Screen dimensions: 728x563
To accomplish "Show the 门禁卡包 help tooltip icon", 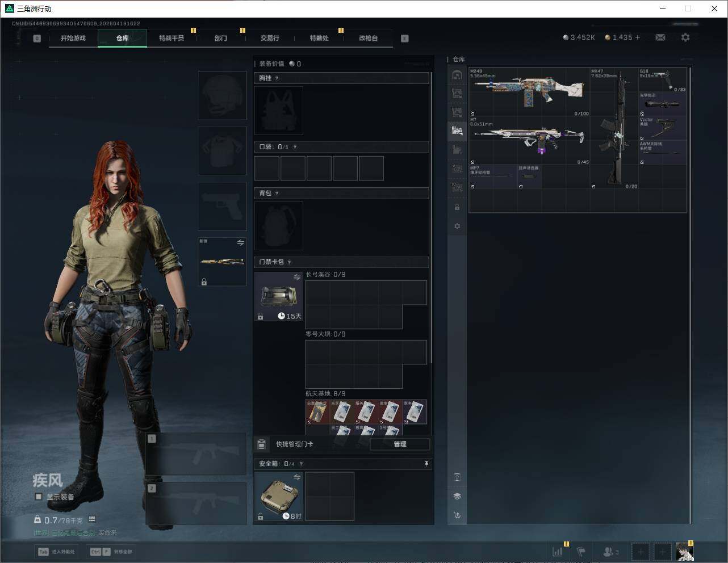I will click(x=289, y=262).
